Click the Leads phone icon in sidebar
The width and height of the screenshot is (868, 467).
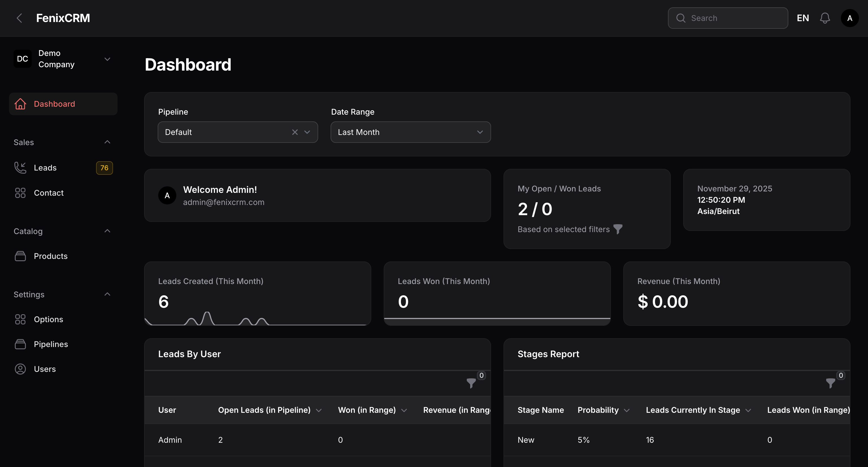[20, 168]
